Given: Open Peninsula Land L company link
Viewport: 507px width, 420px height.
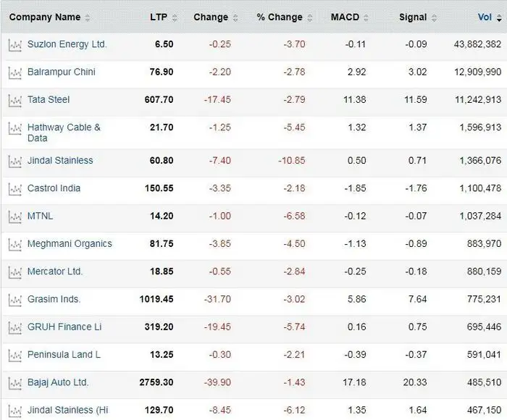Looking at the screenshot, I should point(64,355).
